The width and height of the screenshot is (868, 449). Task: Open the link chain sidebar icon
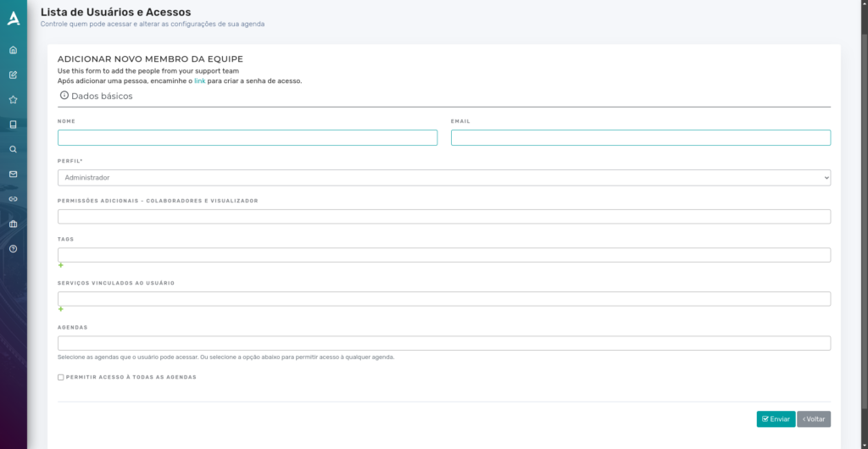(x=14, y=199)
